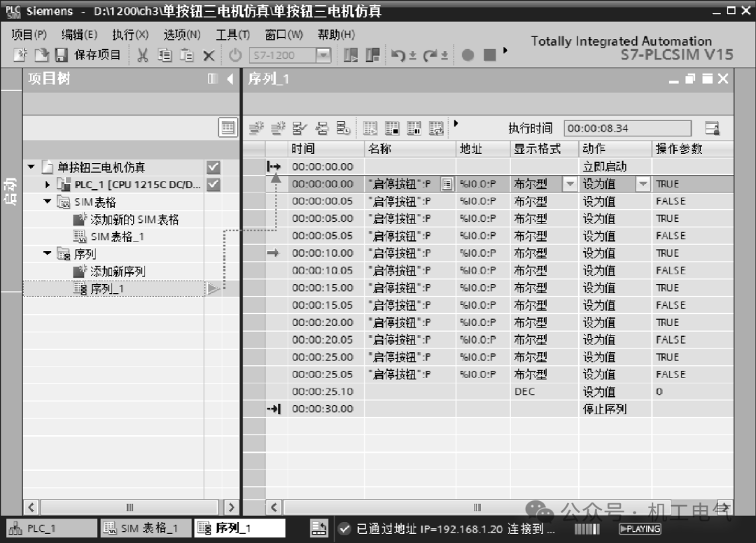Click the start sequence play icon
756x543 pixels.
tap(370, 128)
